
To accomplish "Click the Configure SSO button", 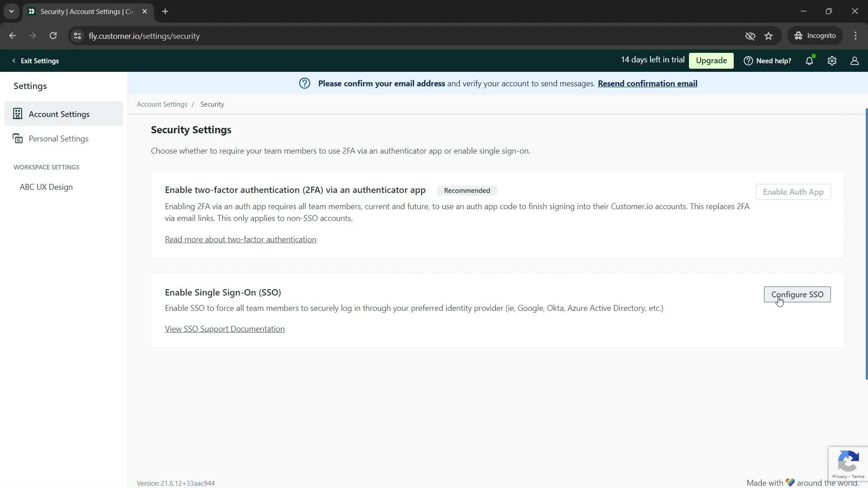I will [x=797, y=294].
